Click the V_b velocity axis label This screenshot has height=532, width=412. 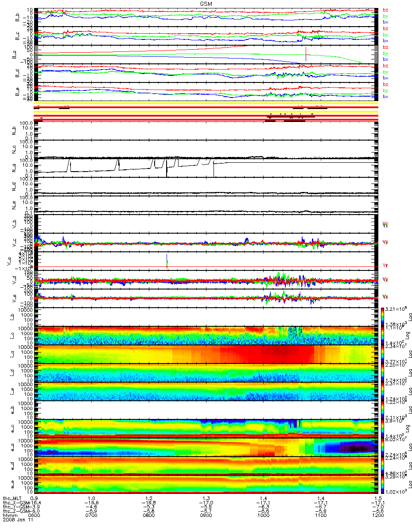pos(14,224)
